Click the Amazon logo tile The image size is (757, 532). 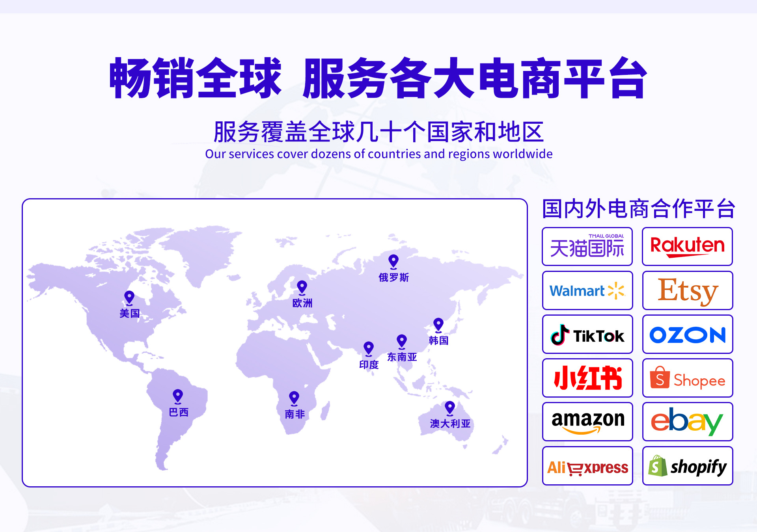click(587, 422)
